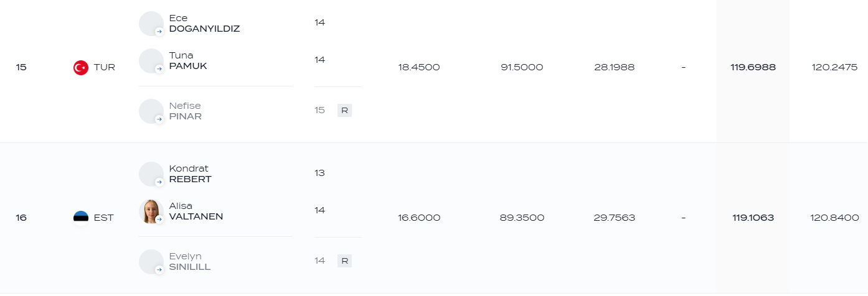The width and height of the screenshot is (868, 296).
Task: Click the R reserve badge for Sinilill
Action: coord(344,261)
